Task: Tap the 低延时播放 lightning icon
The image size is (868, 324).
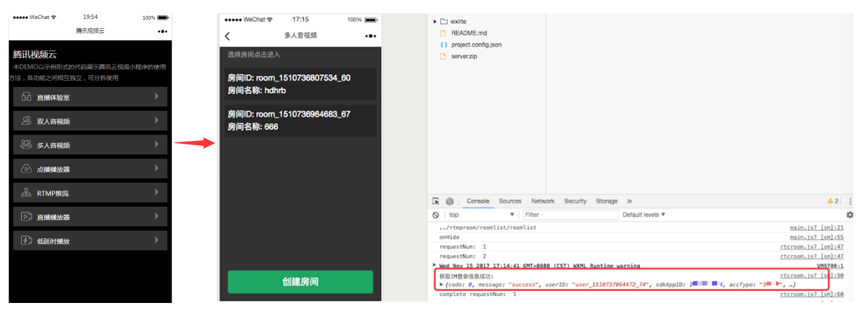Action: [26, 241]
